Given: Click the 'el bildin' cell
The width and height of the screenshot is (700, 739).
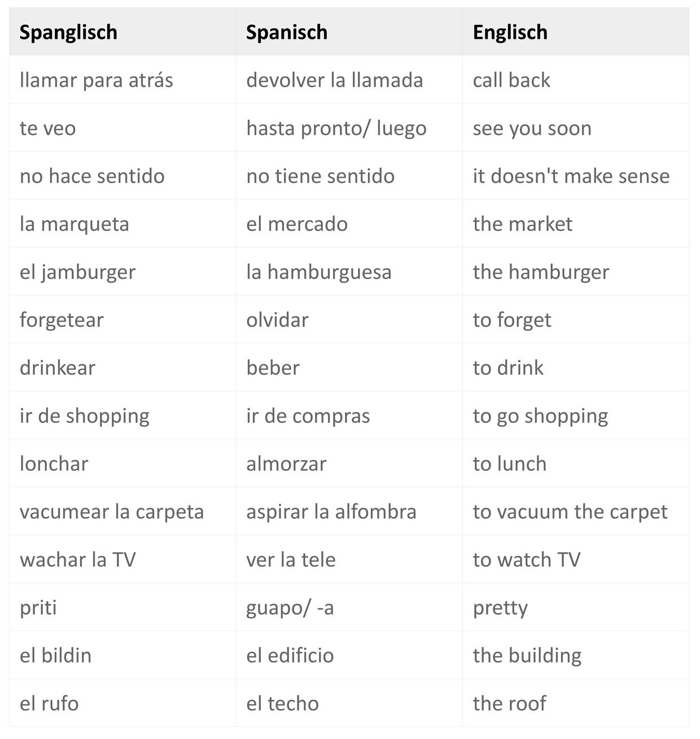Looking at the screenshot, I should [56, 656].
